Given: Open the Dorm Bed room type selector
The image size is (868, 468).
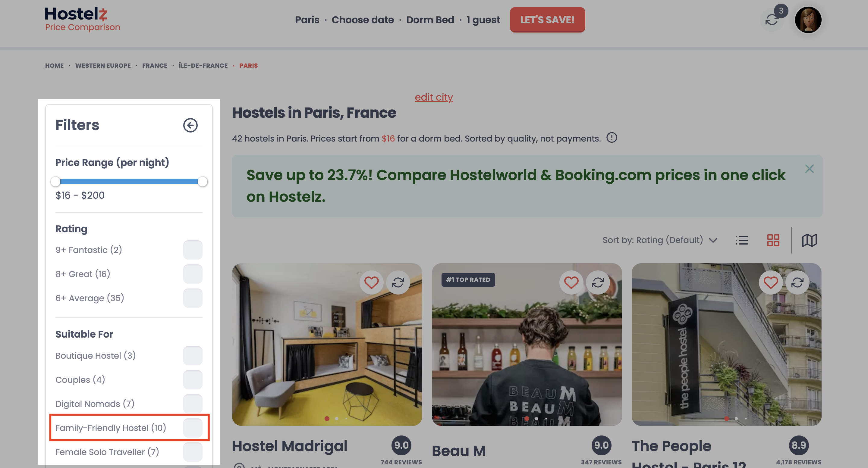Looking at the screenshot, I should [x=430, y=20].
